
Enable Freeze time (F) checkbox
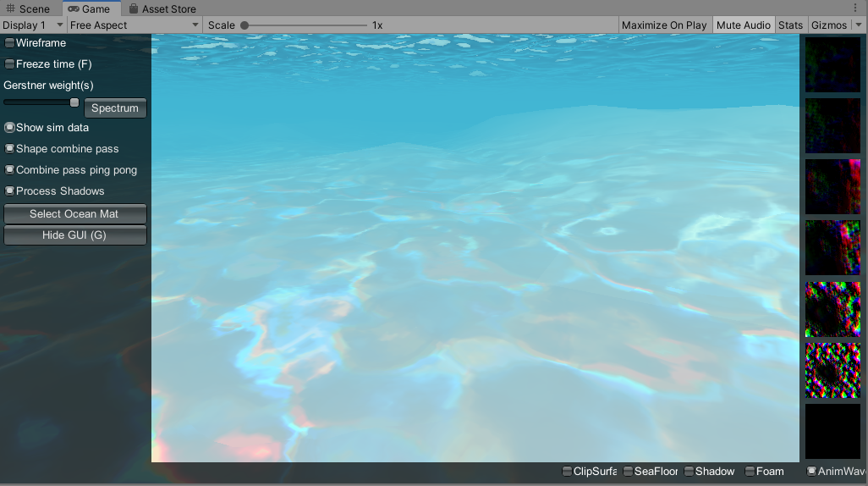[x=9, y=64]
